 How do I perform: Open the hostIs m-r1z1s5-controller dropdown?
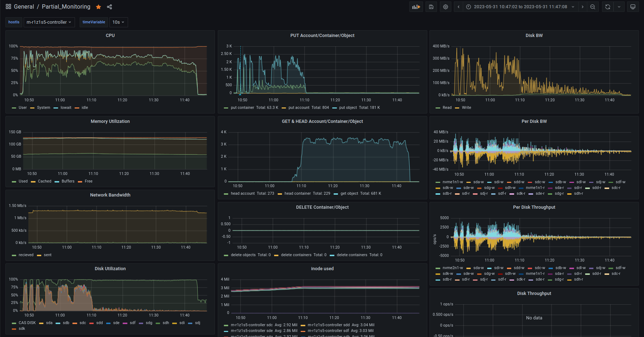(49, 22)
